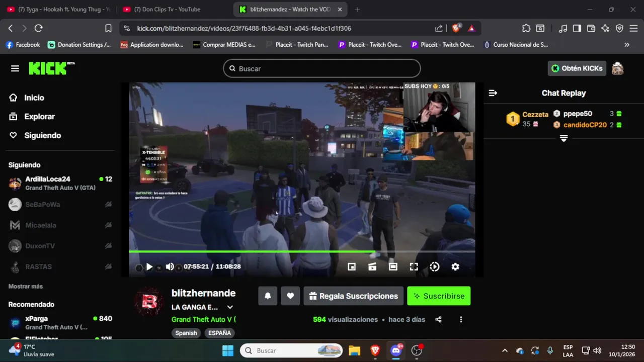The height and width of the screenshot is (362, 644).
Task: Open Donation Settings bookmark
Action: [79, 45]
